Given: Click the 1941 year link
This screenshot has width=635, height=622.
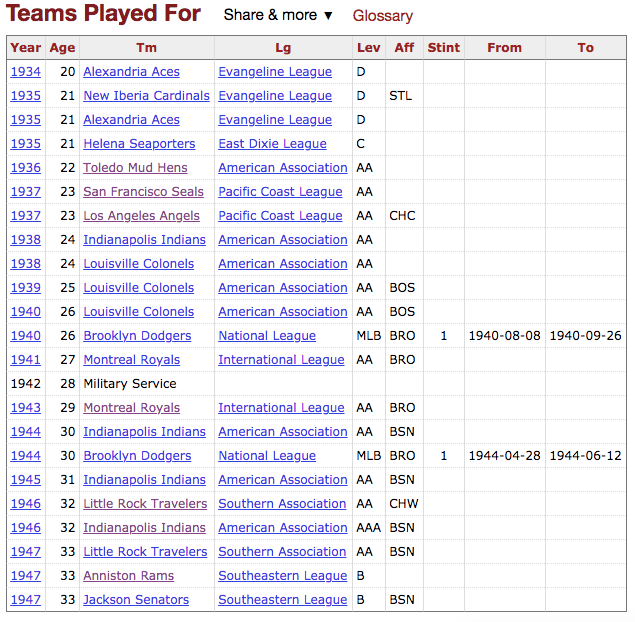Looking at the screenshot, I should click(x=26, y=360).
